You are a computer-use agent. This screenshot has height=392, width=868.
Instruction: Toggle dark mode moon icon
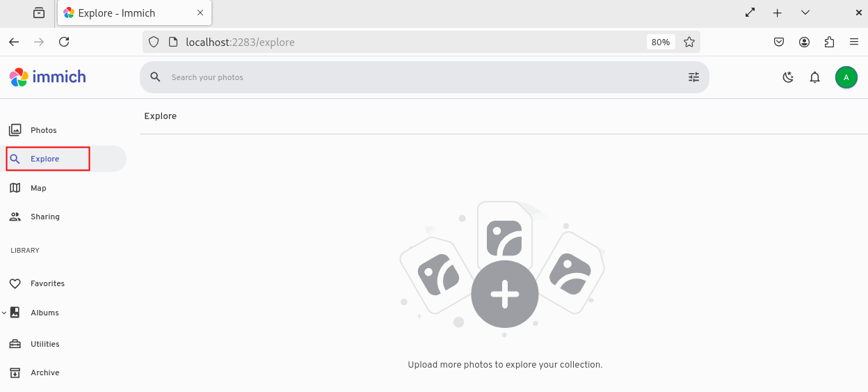tap(788, 77)
